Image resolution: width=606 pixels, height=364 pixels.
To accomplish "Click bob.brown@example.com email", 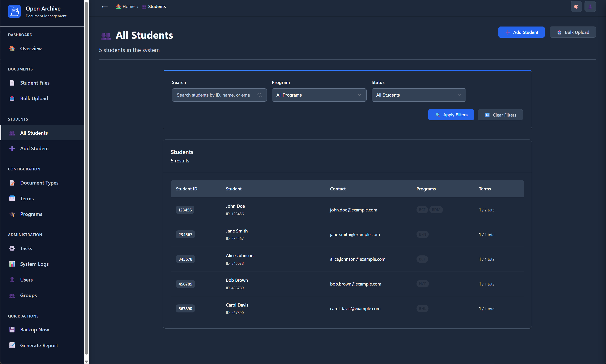I will 355,284.
